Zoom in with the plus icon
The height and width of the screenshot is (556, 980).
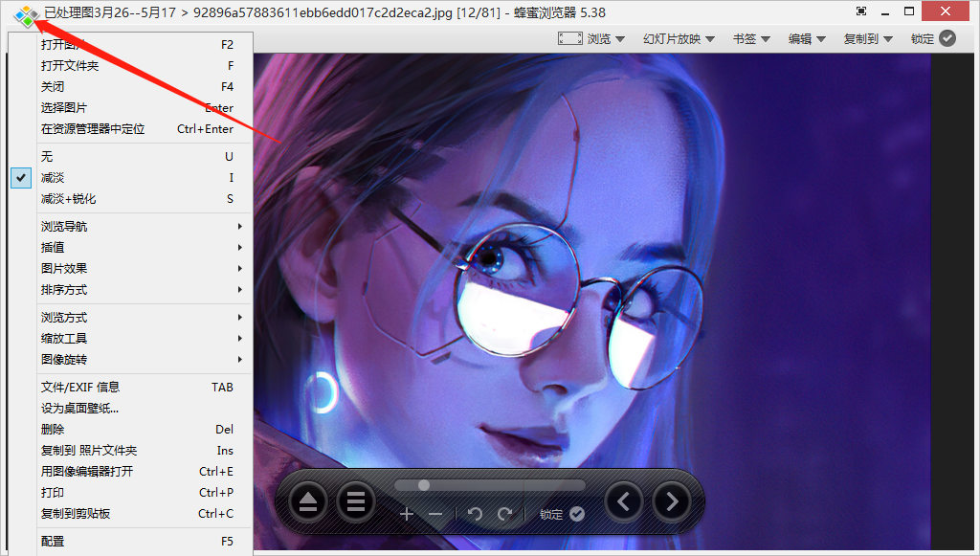407,515
